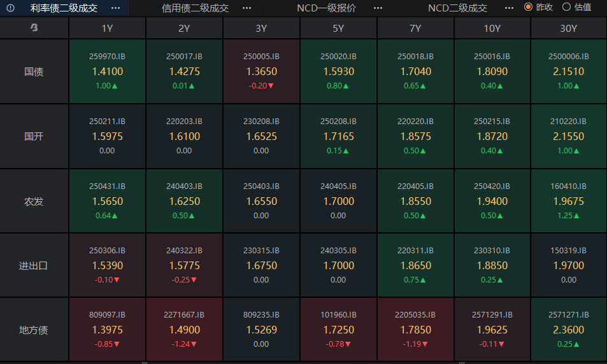
Task: Open bond 250208.IB cell at 1.7165
Action: tap(338, 137)
